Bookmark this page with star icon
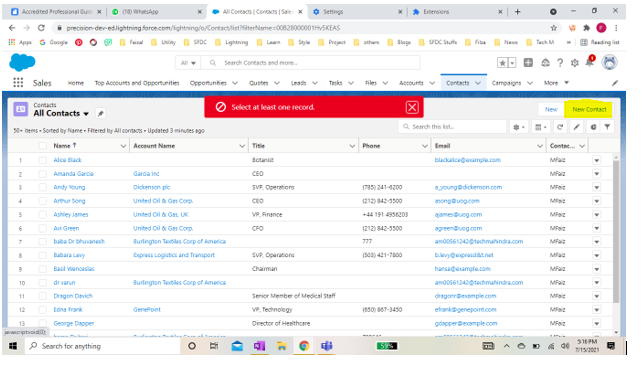 coord(554,28)
